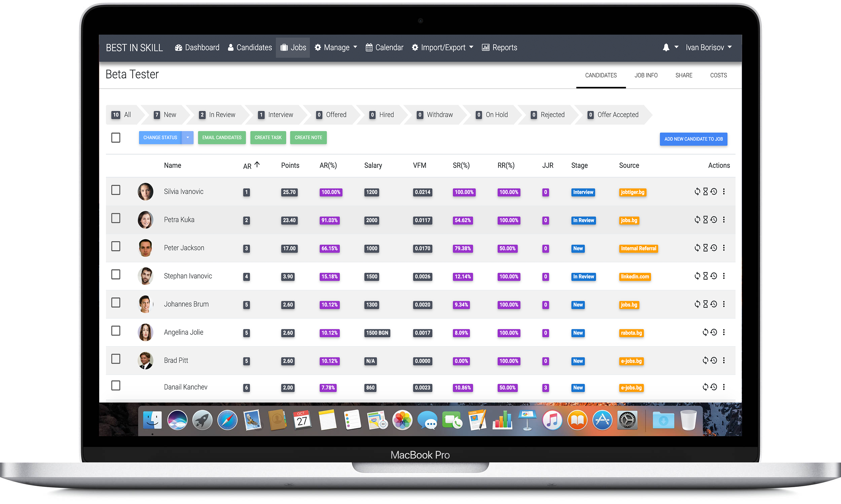Open Safari from the dock
The height and width of the screenshot is (504, 841).
(227, 420)
